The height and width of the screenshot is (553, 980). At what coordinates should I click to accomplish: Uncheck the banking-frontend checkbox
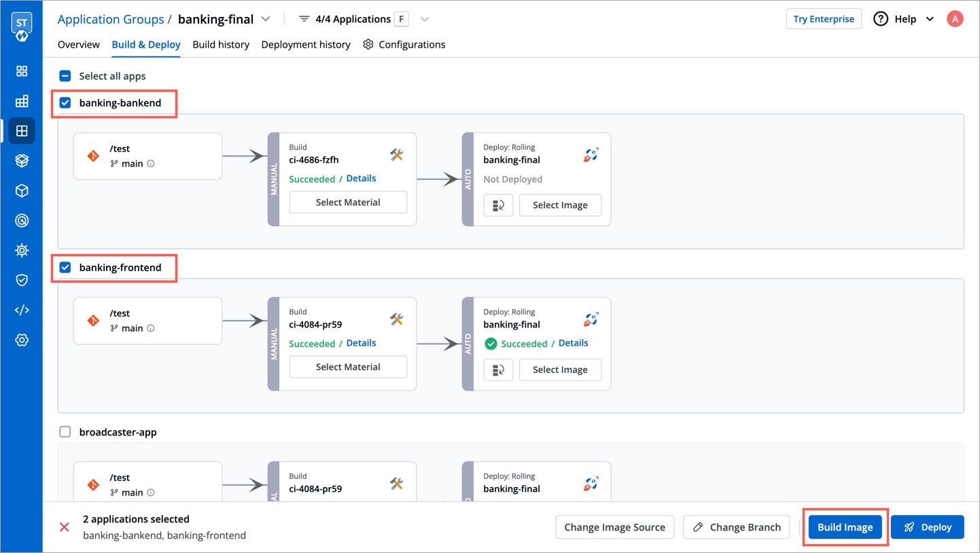tap(65, 267)
